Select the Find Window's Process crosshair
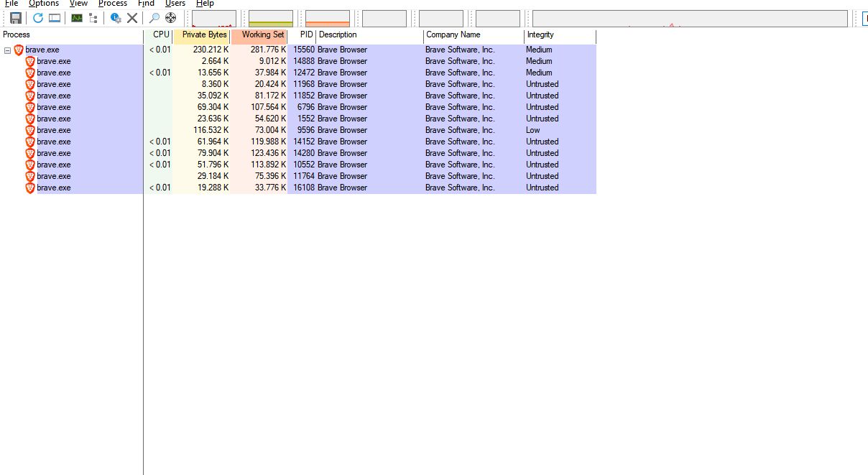Viewport: 868px width, 475px height. pyautogui.click(x=170, y=18)
